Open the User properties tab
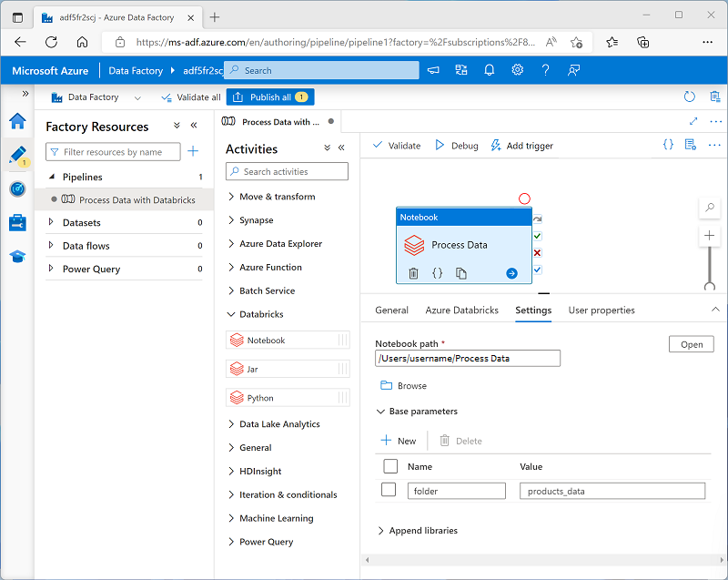This screenshot has width=728, height=580. pos(601,310)
